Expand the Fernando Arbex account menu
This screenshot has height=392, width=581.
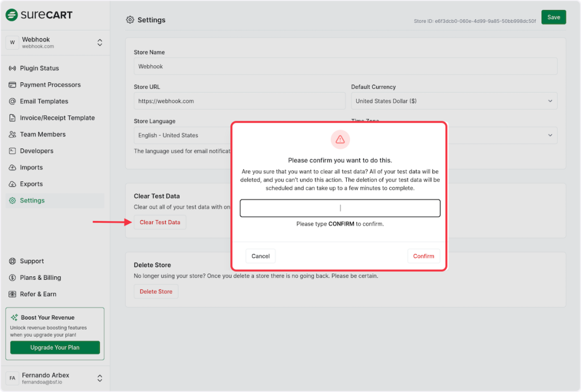[x=99, y=378]
